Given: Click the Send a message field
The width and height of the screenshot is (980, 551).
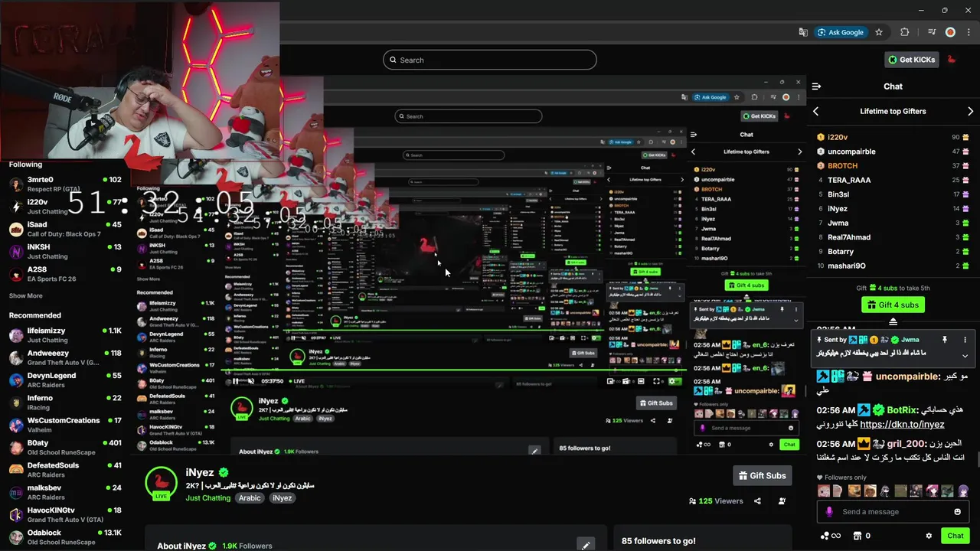Looking at the screenshot, I should [x=892, y=512].
